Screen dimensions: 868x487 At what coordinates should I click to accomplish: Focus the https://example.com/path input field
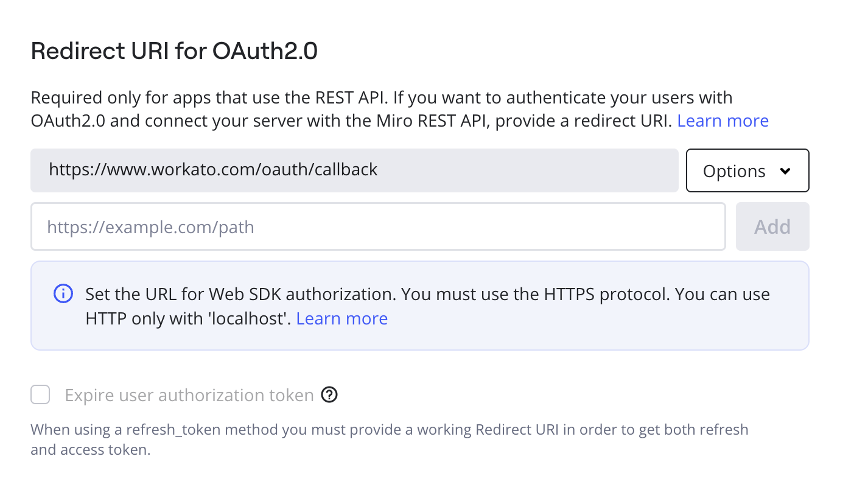(378, 226)
